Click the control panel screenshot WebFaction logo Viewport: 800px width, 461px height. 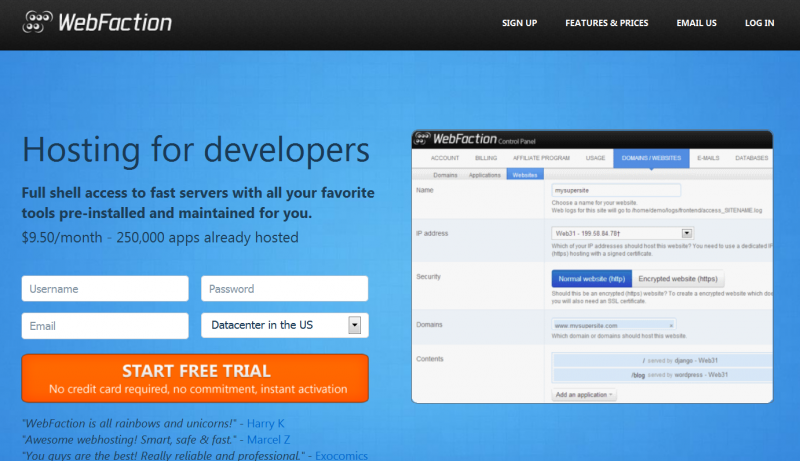click(456, 139)
